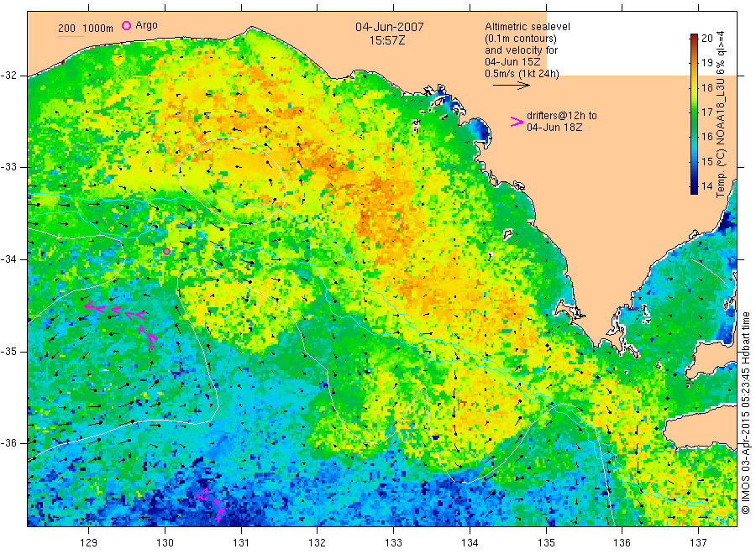Screen dimensions: 756x554
Task: Click the cyan isobath legend line
Action: (x=71, y=37)
